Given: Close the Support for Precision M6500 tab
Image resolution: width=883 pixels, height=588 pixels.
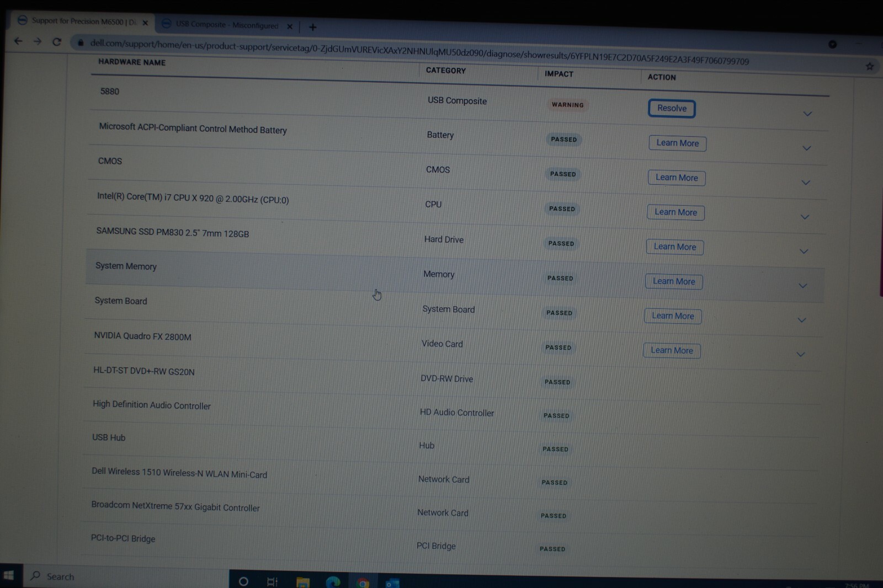Looking at the screenshot, I should point(145,23).
